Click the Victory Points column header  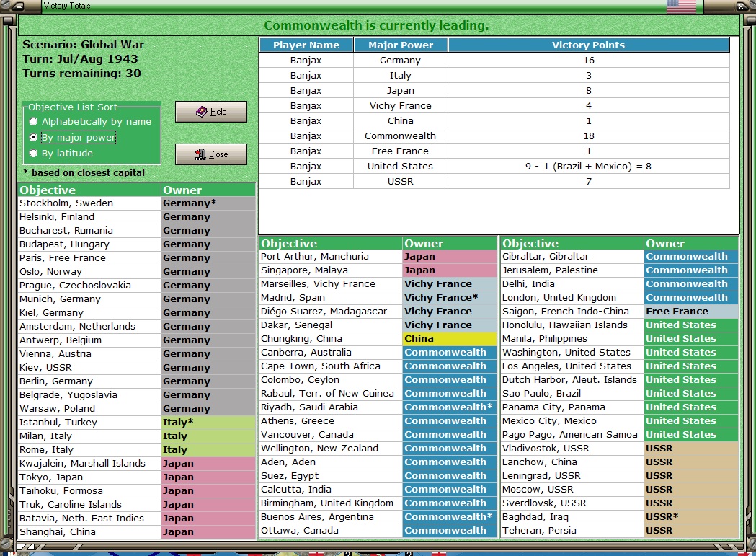tap(589, 45)
